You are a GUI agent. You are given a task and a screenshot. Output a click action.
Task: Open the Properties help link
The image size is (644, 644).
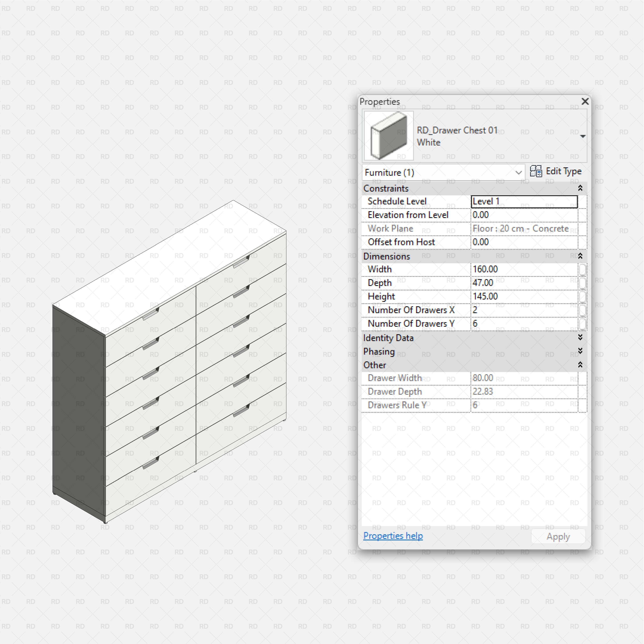tap(393, 536)
